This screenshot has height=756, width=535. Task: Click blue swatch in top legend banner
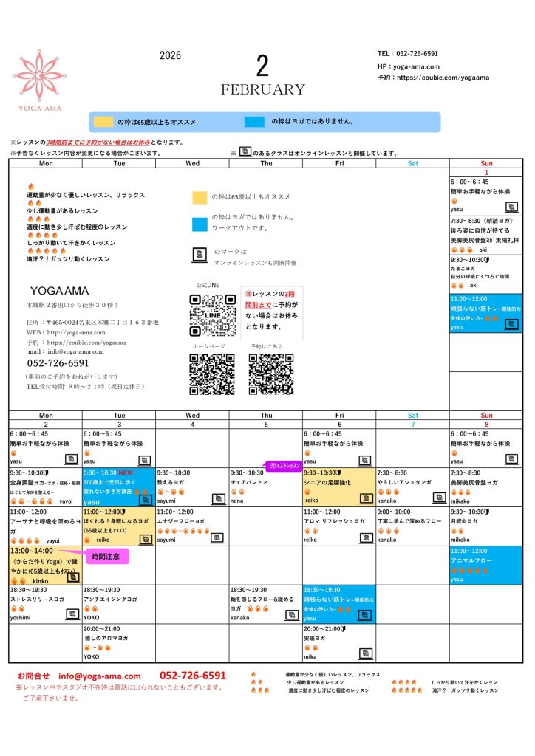click(255, 122)
